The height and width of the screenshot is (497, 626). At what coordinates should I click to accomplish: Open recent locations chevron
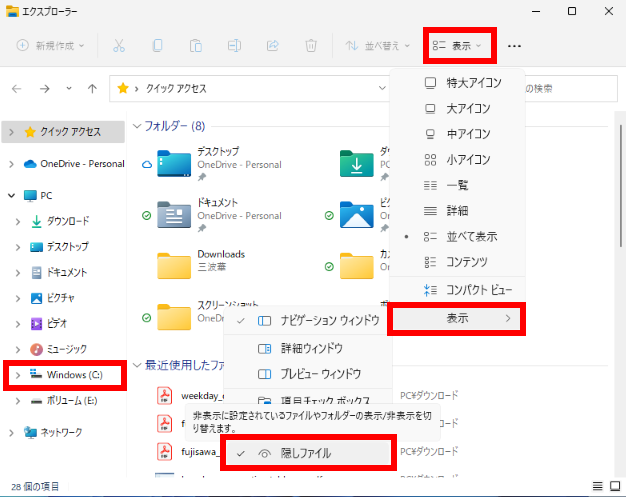69,88
